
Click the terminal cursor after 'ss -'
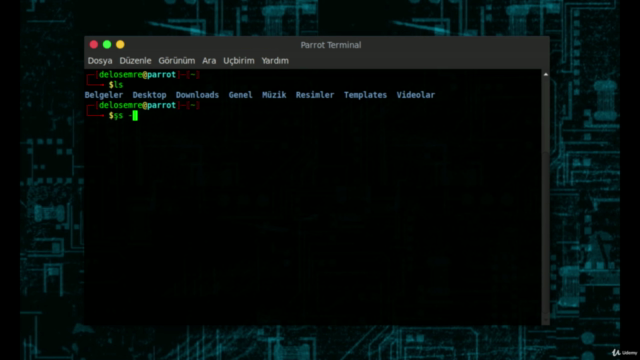pyautogui.click(x=135, y=116)
